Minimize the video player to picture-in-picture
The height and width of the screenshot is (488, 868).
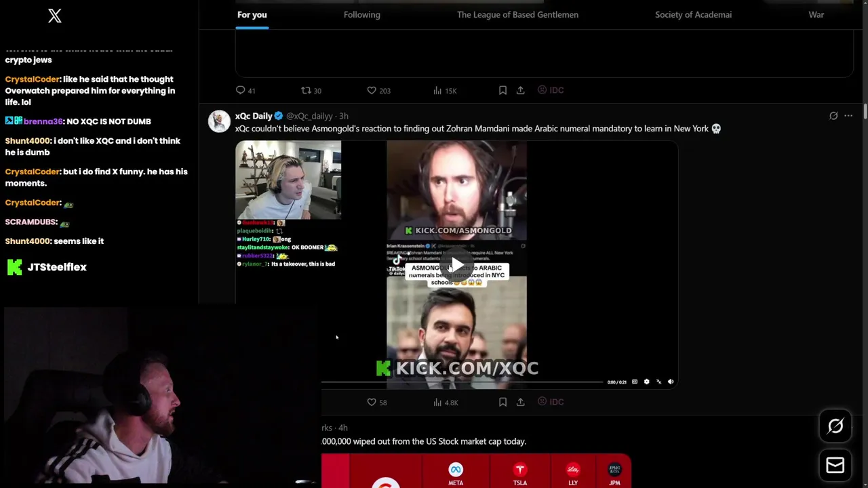pos(658,382)
